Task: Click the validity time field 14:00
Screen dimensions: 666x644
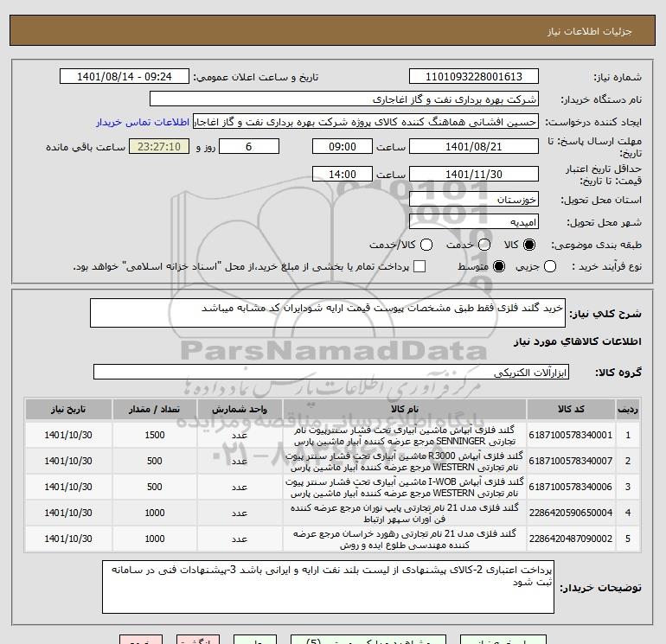Action: pyautogui.click(x=343, y=174)
